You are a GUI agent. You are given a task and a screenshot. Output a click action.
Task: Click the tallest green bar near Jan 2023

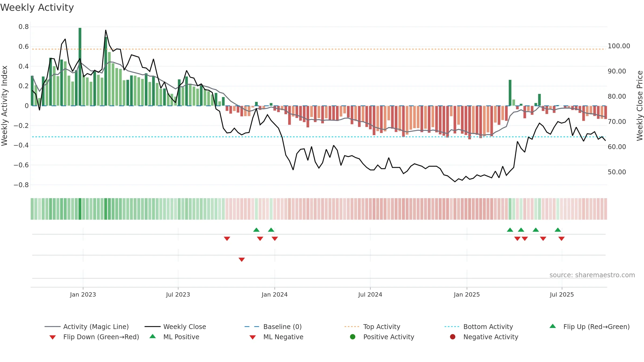(80, 67)
